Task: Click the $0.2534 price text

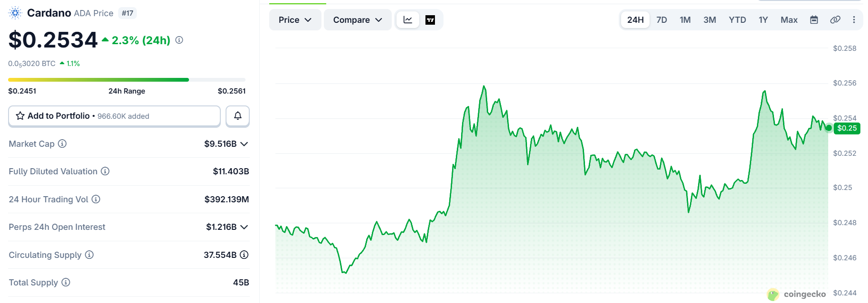Action: pyautogui.click(x=53, y=40)
